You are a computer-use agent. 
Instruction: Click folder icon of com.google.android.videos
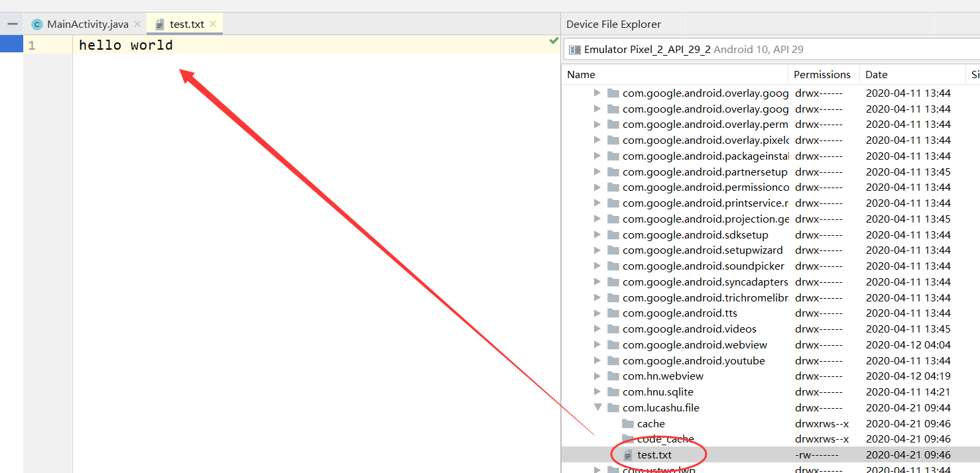[613, 329]
